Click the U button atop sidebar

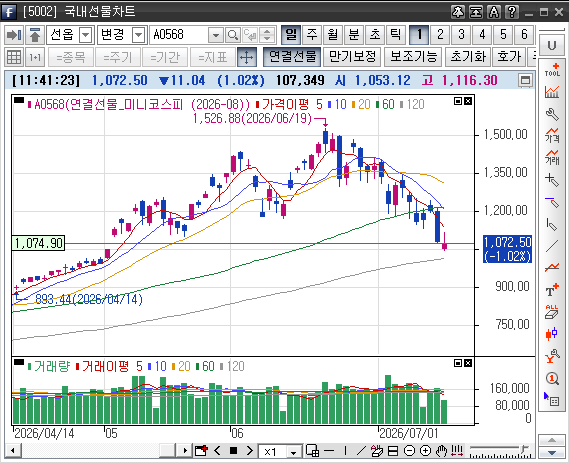point(552,46)
